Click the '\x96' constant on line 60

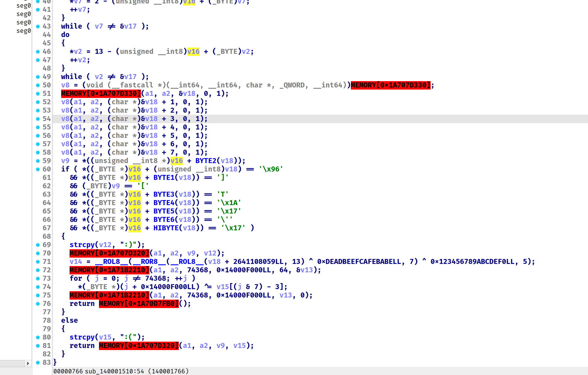271,169
